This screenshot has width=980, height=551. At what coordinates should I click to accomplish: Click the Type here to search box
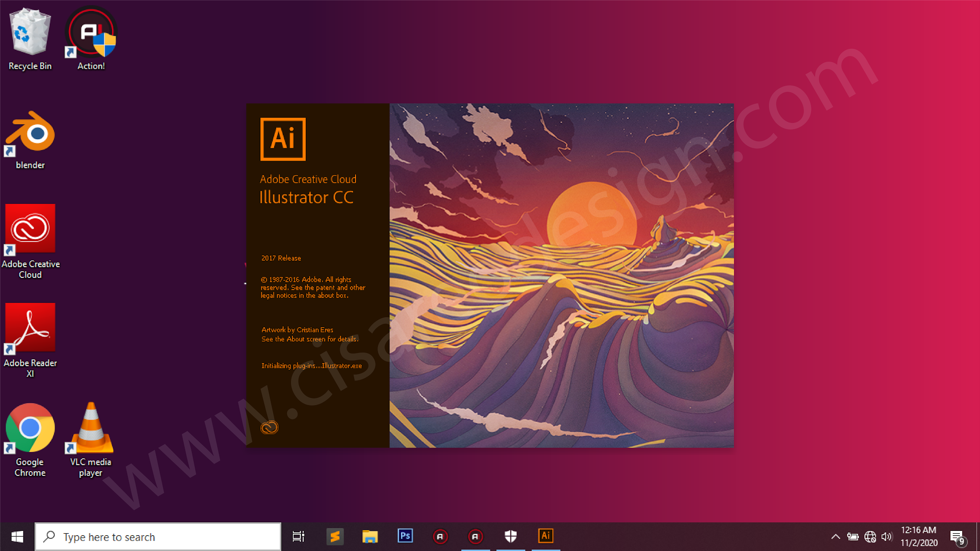[x=158, y=537]
